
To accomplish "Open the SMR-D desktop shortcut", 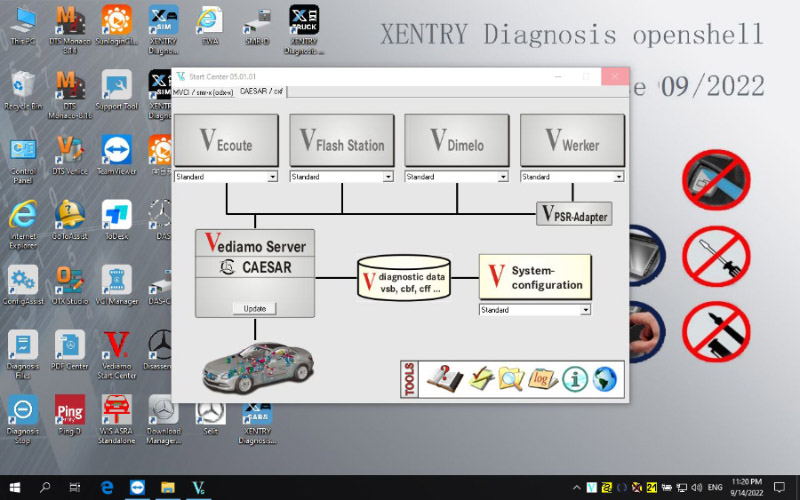I will pos(257,27).
